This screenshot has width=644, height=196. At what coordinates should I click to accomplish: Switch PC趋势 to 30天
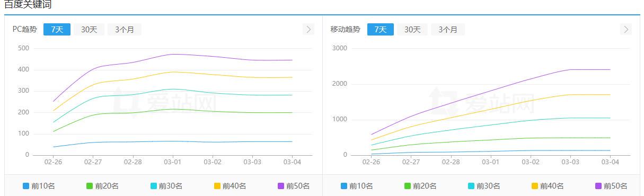tap(89, 30)
